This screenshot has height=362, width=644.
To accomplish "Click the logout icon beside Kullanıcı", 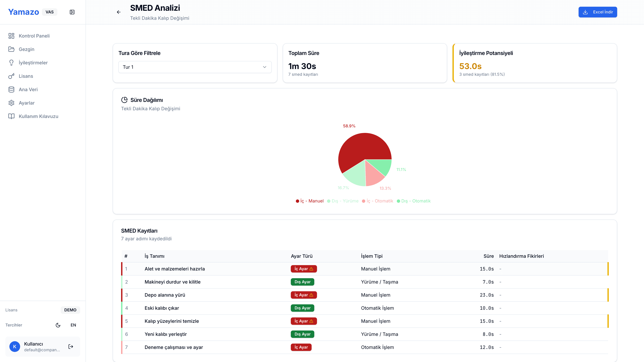I will pos(71,347).
